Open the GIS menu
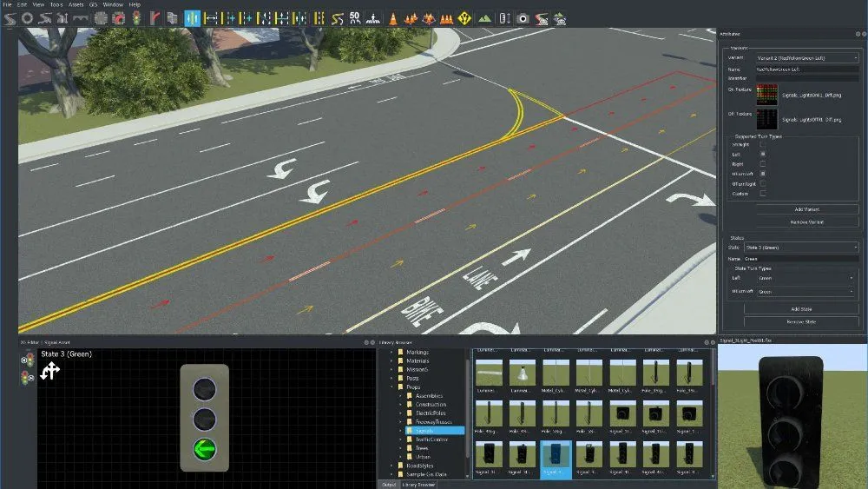Viewport: 868px width, 489px height. (x=93, y=4)
